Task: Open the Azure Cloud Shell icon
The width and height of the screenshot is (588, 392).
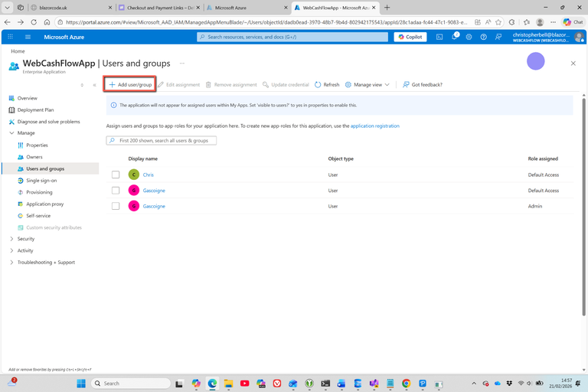Action: (439, 37)
